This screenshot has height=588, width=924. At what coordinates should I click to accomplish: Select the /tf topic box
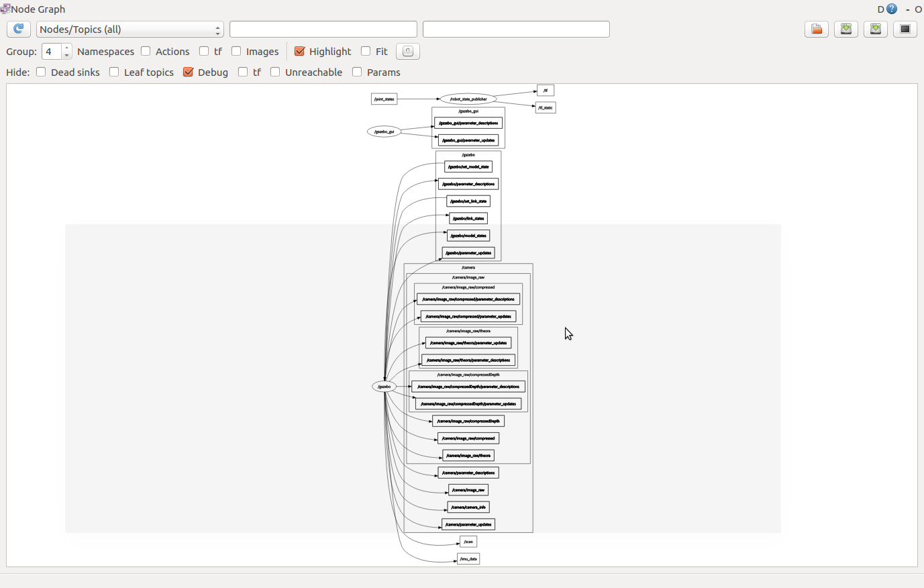546,91
